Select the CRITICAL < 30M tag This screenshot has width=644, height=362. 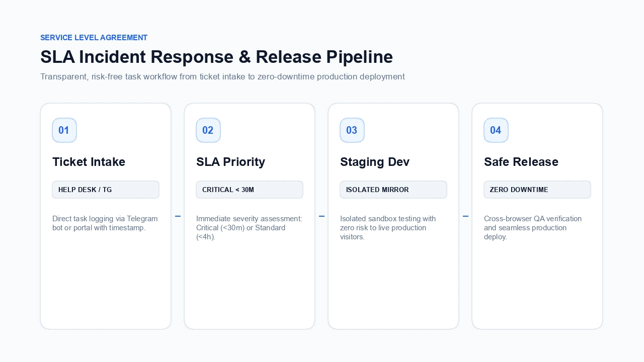[x=250, y=190]
